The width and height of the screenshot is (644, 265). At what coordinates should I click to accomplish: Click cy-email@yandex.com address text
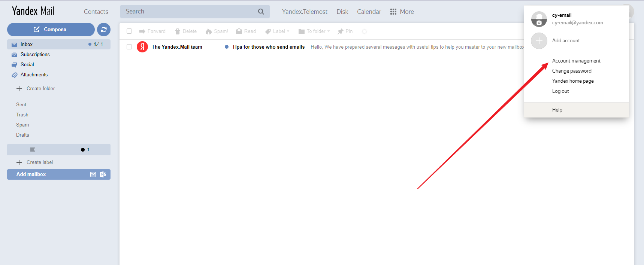(x=577, y=23)
